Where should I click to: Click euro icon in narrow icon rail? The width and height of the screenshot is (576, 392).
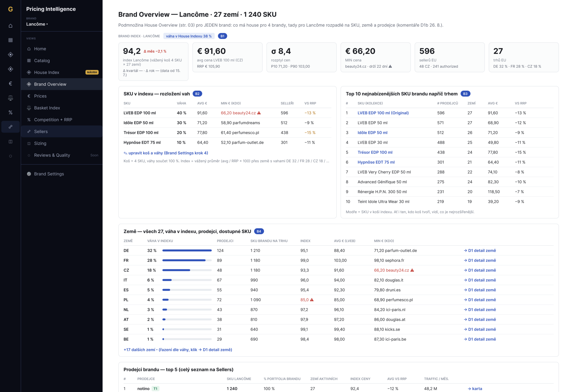coord(10,83)
